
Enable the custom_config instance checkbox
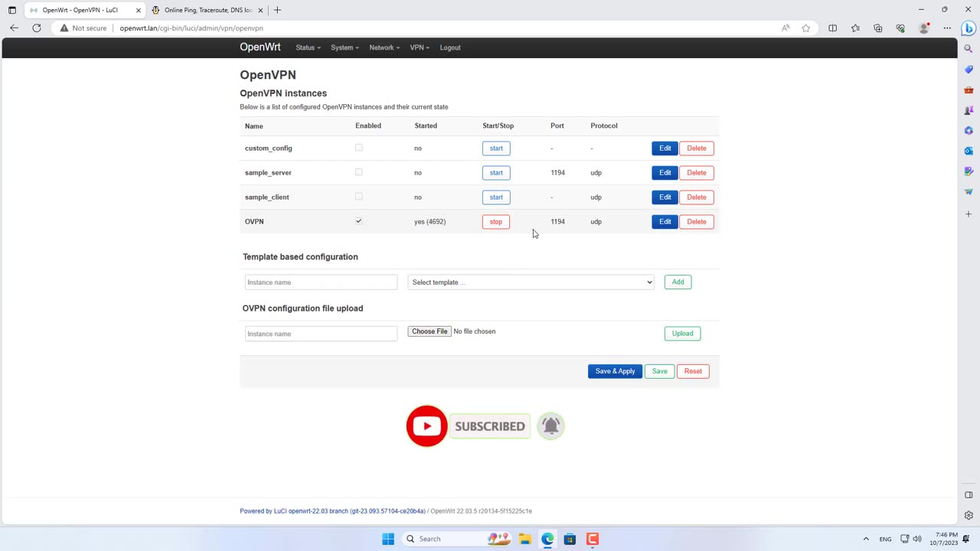pos(359,148)
